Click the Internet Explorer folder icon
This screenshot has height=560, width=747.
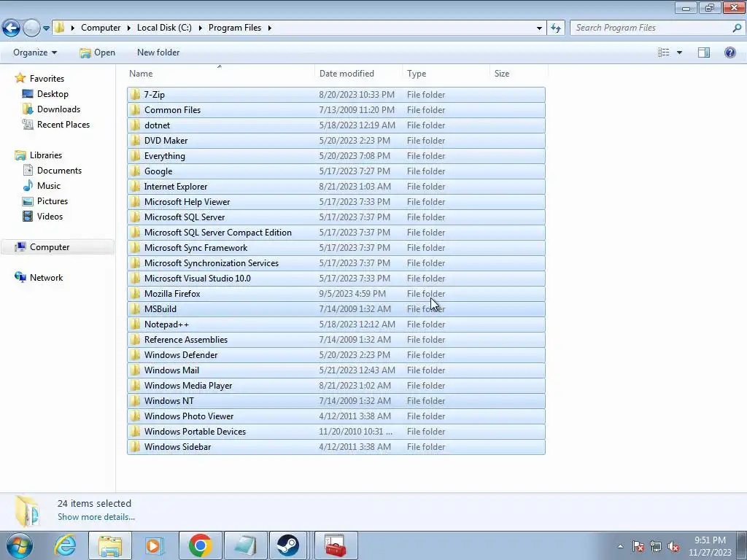[135, 186]
